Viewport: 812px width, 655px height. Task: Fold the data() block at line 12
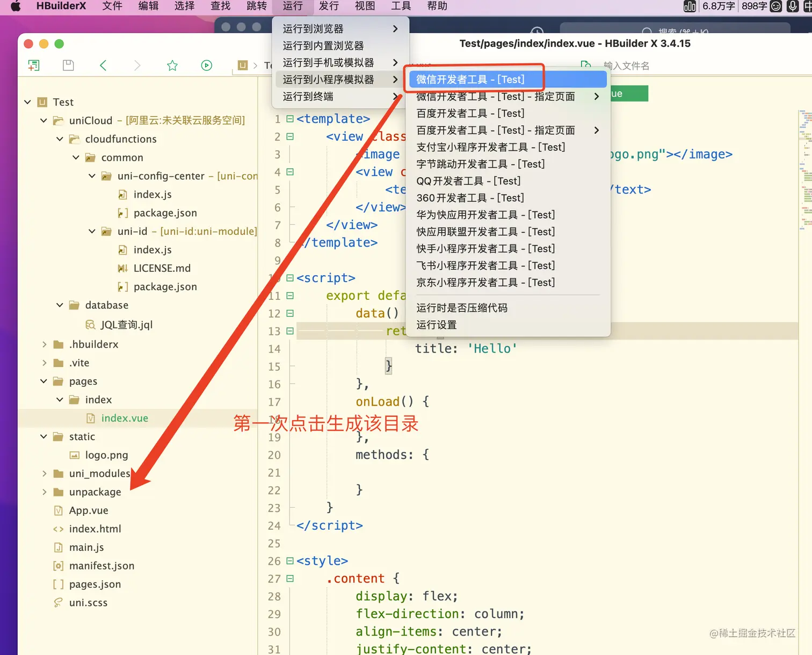click(x=290, y=313)
